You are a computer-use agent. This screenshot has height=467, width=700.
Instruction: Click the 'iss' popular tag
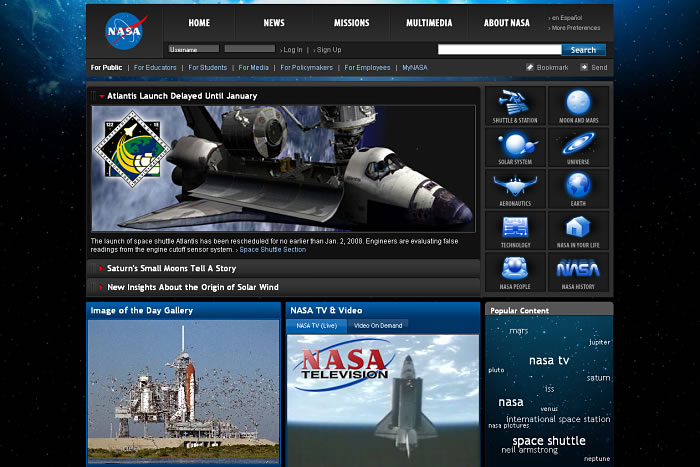[550, 389]
